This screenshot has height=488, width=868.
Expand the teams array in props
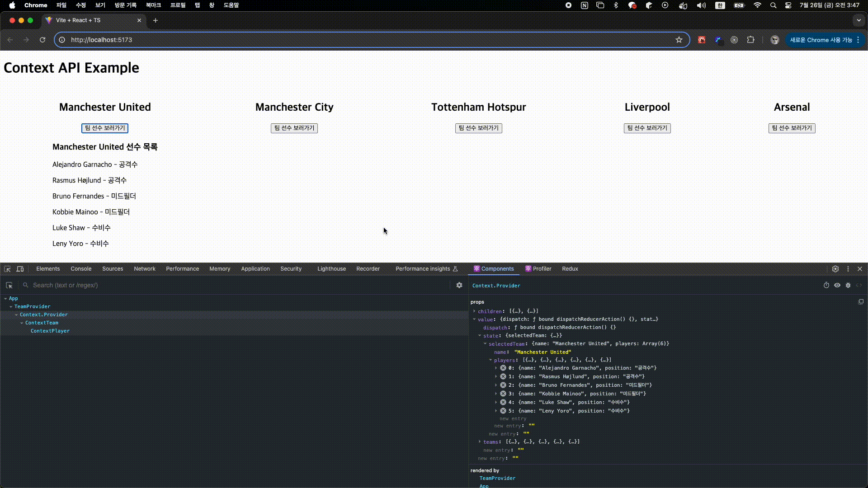[480, 442]
